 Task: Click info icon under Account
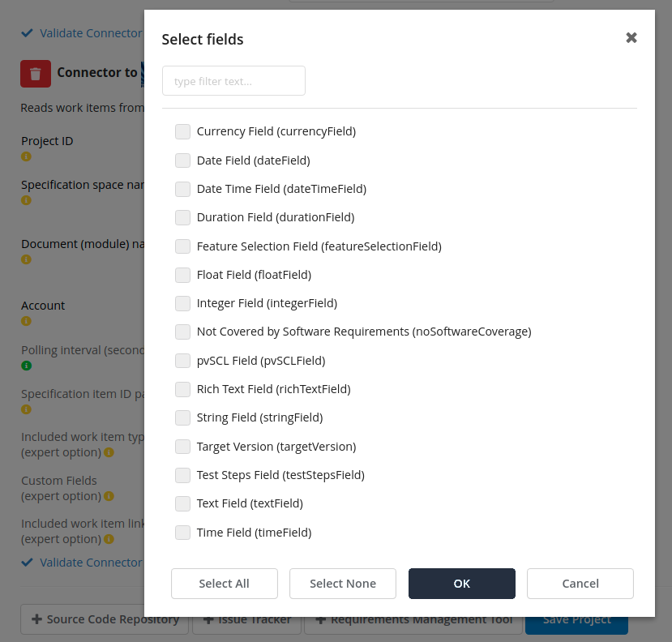[26, 321]
